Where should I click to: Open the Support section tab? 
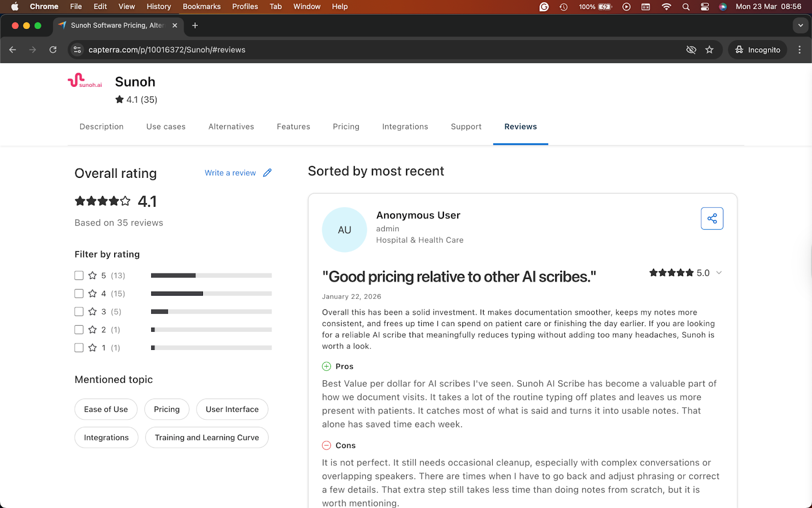click(x=466, y=126)
